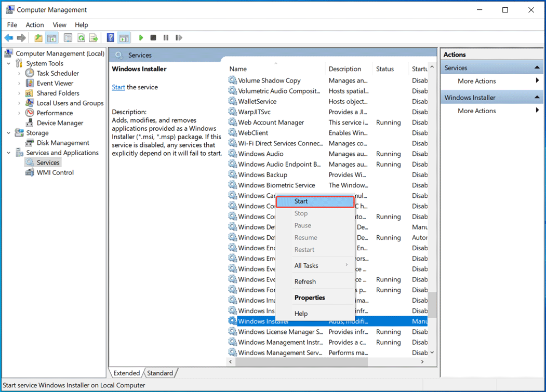The image size is (546, 392).
Task: Open the Refresh toolbar icon
Action: tap(81, 37)
